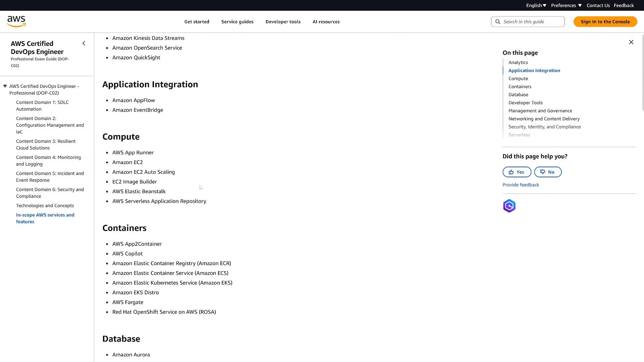Screen dimensions: 644x362
Task: Jump to Developer Tools section
Action: [525, 103]
